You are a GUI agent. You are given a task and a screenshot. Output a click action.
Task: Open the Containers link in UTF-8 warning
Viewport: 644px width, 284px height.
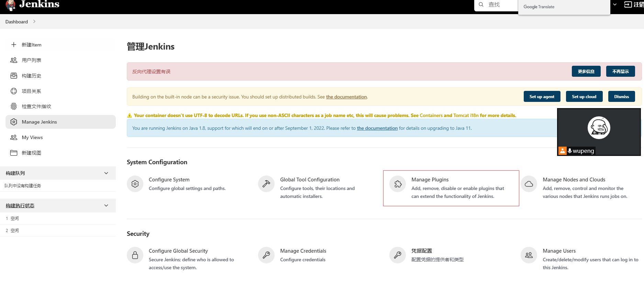(431, 115)
